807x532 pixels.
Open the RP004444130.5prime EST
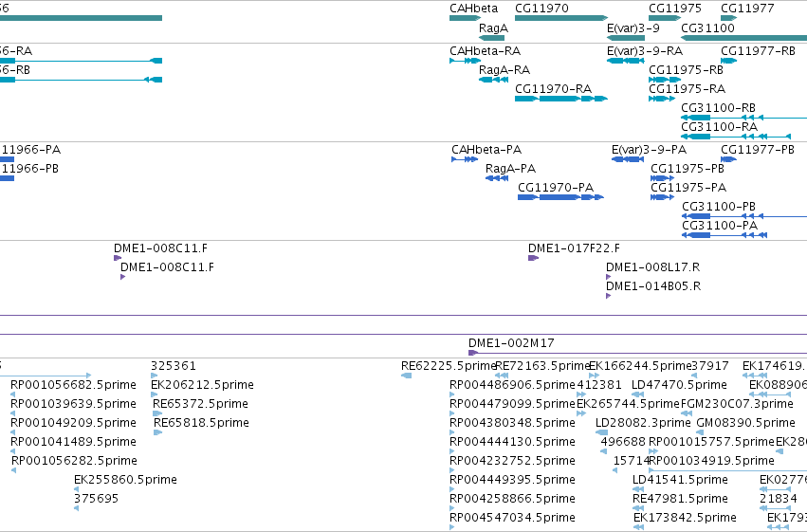click(452, 451)
